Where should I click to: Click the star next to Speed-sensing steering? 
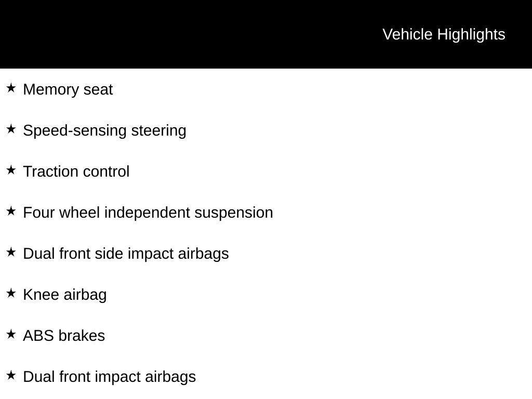coord(11,129)
